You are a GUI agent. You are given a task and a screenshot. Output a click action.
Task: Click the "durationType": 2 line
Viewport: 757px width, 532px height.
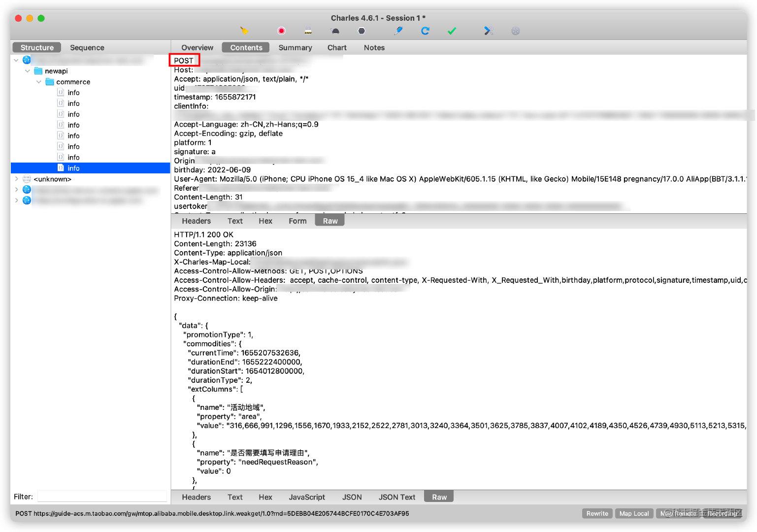220,380
